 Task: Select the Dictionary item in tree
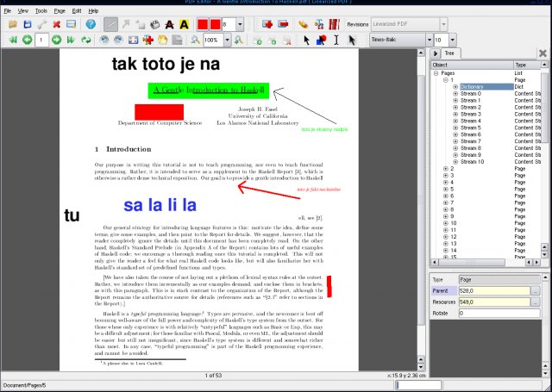click(x=472, y=86)
